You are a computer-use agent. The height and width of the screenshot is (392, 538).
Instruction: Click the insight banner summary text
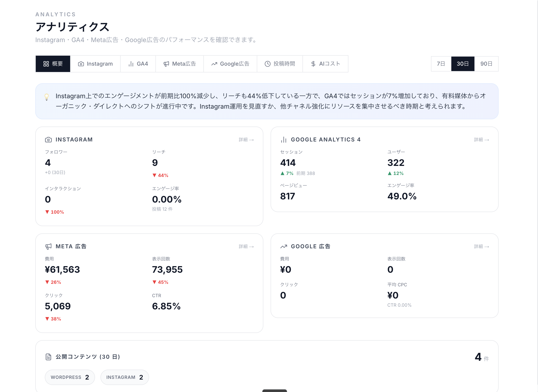pos(271,101)
